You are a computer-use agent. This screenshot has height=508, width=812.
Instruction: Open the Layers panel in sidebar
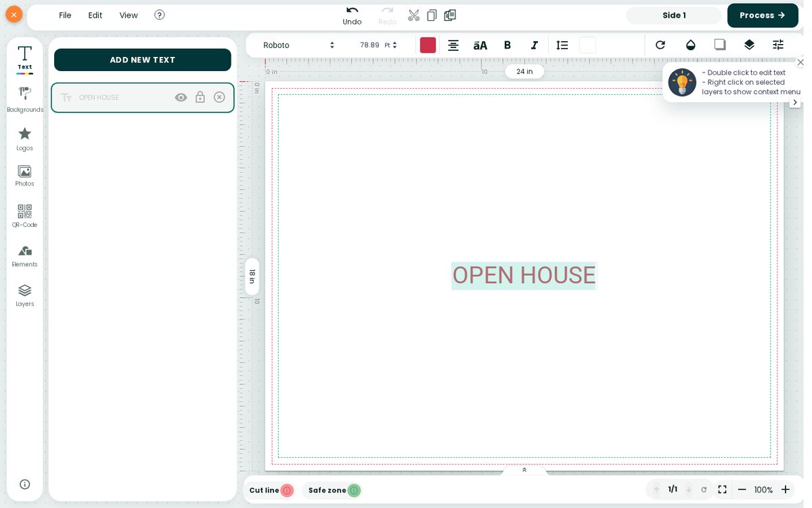click(24, 295)
